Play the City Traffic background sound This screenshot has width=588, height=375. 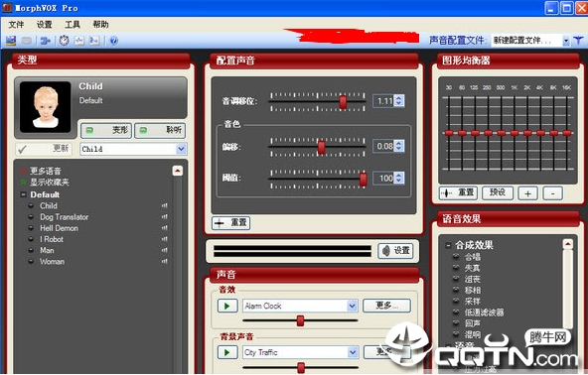(x=227, y=352)
